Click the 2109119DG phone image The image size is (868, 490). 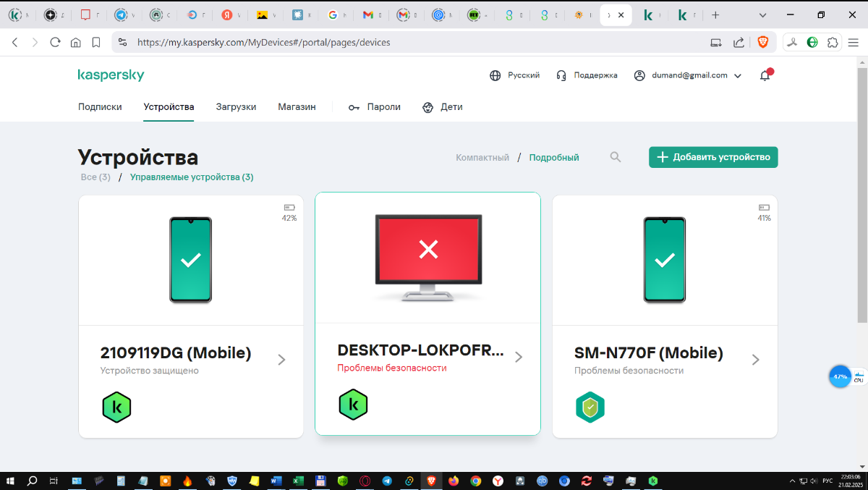coord(191,260)
